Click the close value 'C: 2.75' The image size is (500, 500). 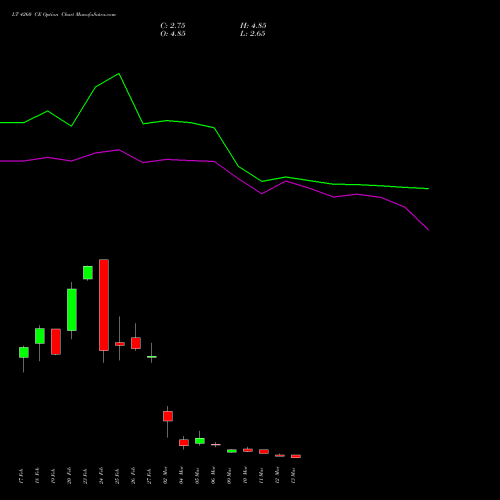[173, 26]
